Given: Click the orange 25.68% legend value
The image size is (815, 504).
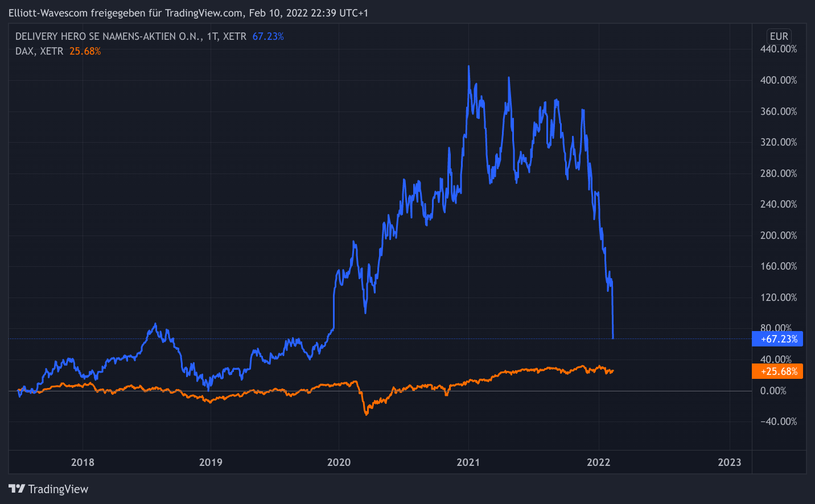Looking at the screenshot, I should [85, 51].
